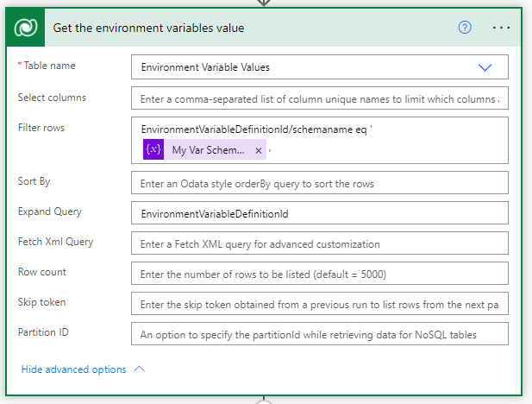Focus the Fetch Xml Query field
The image size is (532, 404).
click(x=320, y=243)
